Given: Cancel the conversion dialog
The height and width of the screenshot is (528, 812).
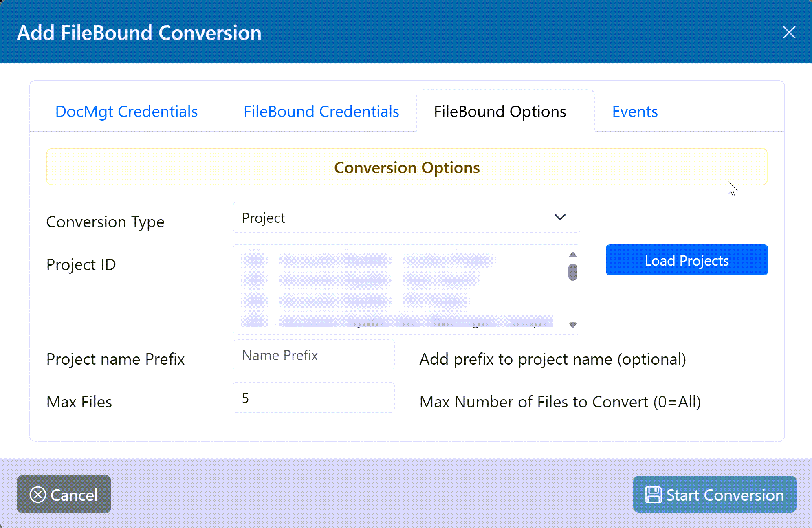Looking at the screenshot, I should point(64,495).
